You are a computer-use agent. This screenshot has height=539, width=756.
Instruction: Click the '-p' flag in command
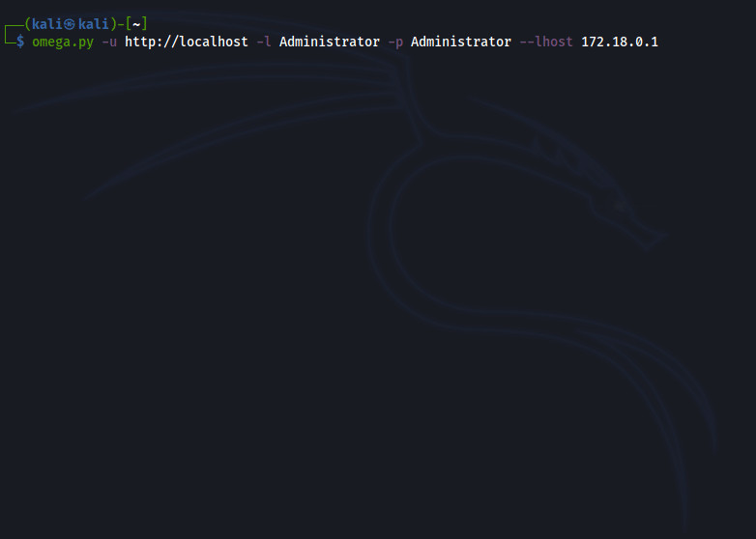[395, 43]
